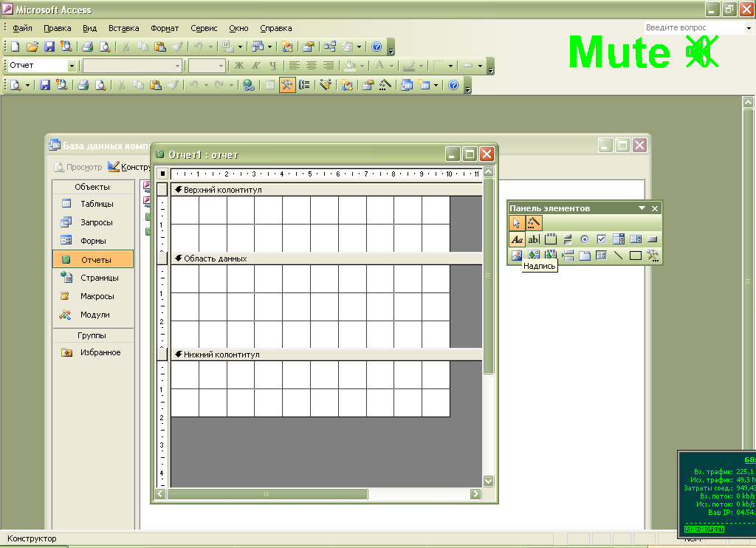Image resolution: width=756 pixels, height=548 pixels.
Task: Select the Rectangle toolbox tool
Action: click(x=636, y=256)
